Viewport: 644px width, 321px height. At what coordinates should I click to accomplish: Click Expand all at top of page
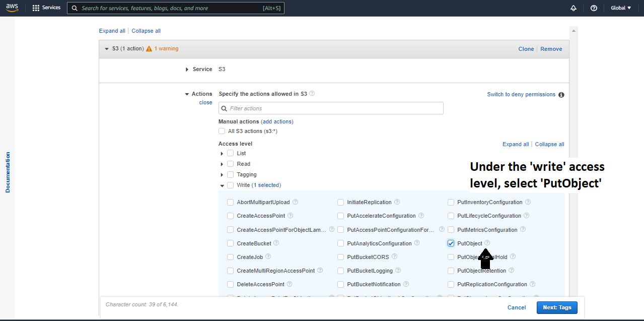point(112,31)
